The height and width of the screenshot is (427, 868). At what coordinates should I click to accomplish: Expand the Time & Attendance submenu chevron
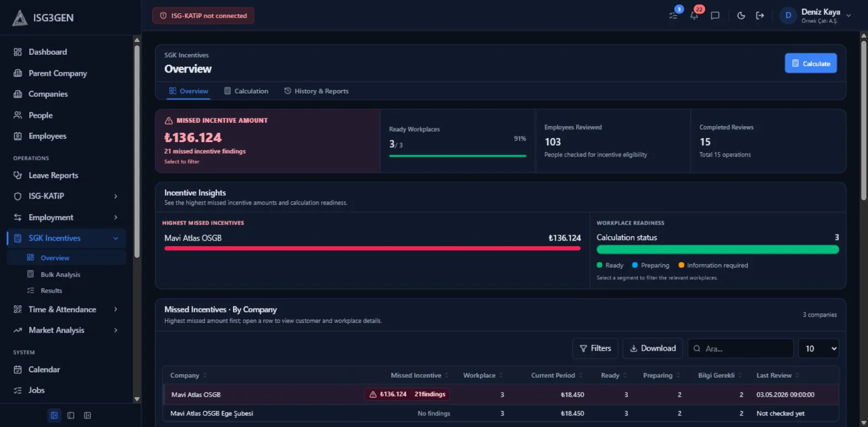[x=116, y=309]
